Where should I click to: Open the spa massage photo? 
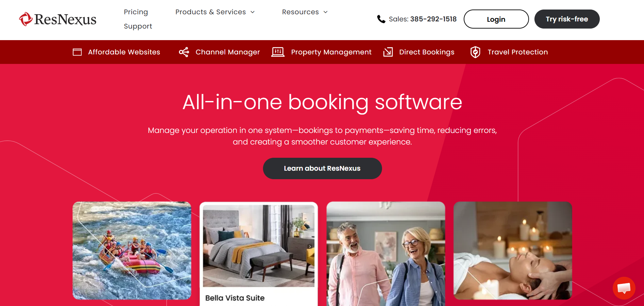point(513,251)
